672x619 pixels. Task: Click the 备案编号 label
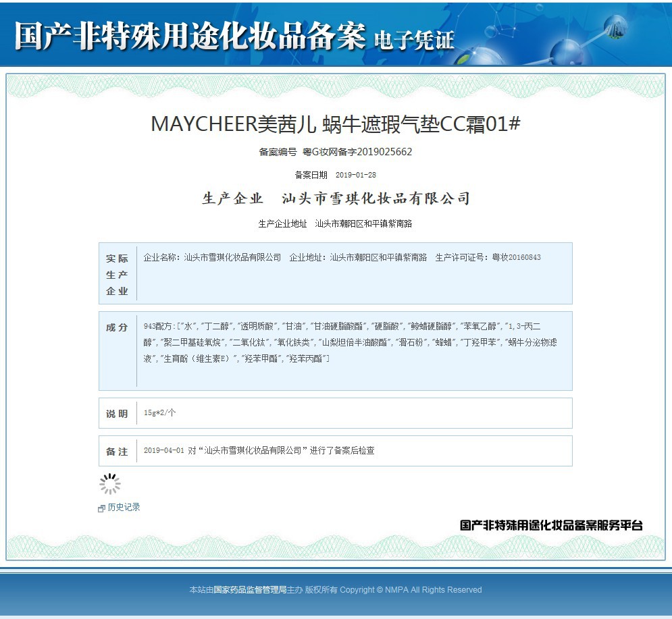(x=278, y=152)
